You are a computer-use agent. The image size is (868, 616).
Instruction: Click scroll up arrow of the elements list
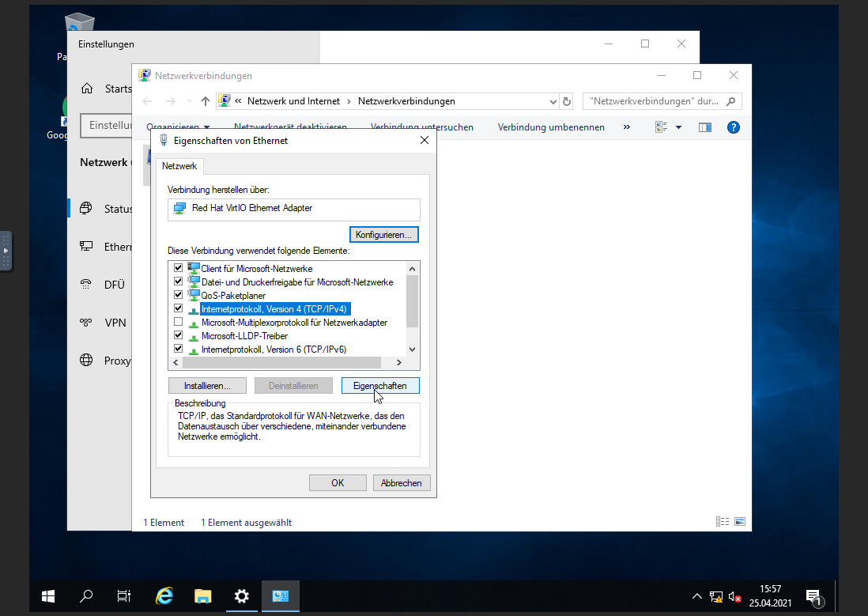click(x=412, y=269)
